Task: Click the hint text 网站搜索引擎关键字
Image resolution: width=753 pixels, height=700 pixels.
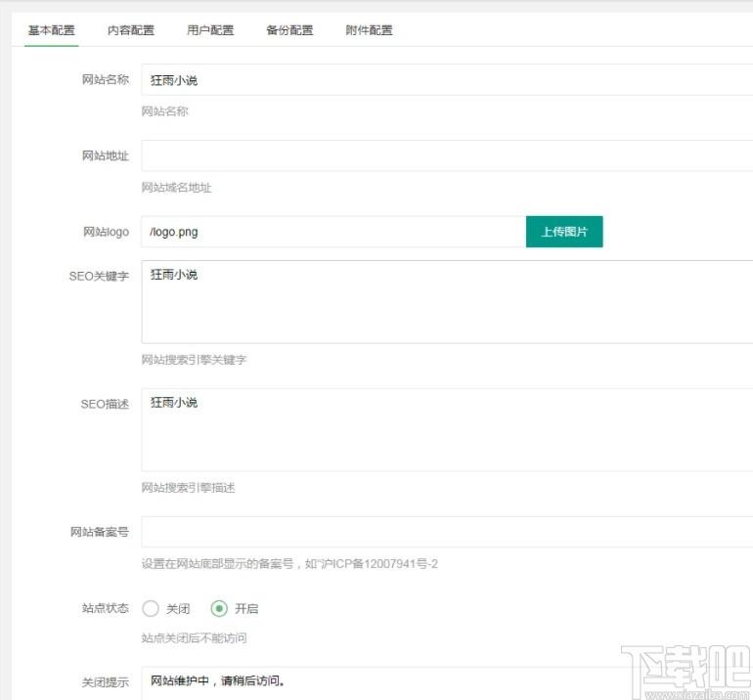Action: [x=194, y=360]
